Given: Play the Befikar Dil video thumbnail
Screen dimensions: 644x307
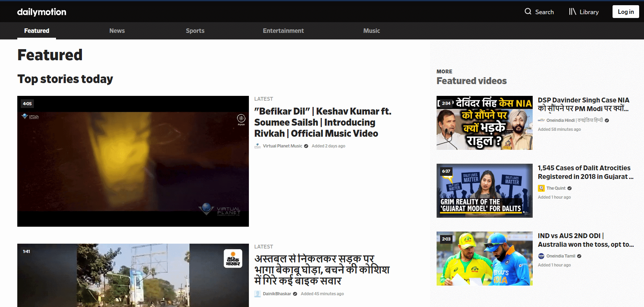Looking at the screenshot, I should 133,161.
